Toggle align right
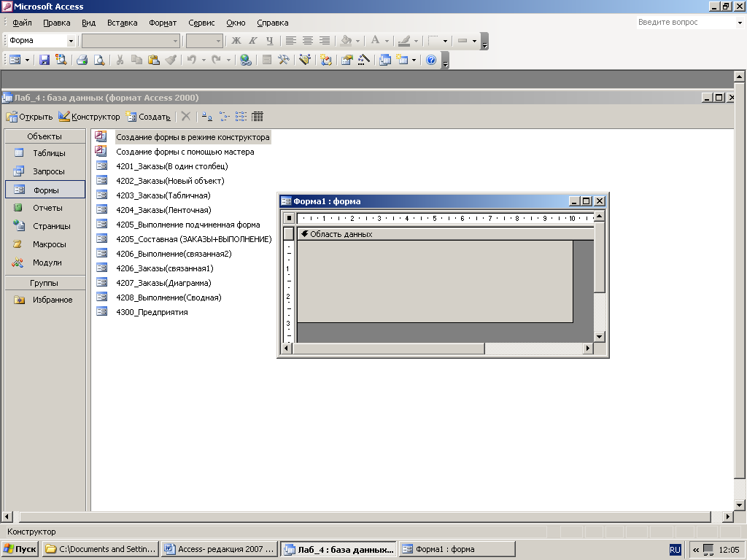This screenshot has width=747, height=560. (325, 41)
